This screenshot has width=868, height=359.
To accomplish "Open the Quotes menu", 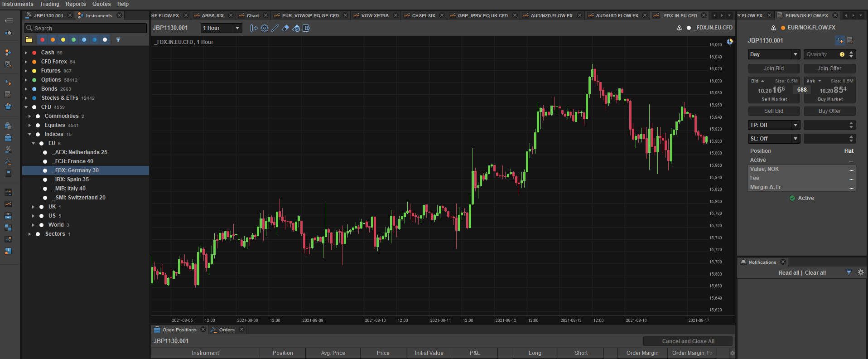I will [x=101, y=4].
